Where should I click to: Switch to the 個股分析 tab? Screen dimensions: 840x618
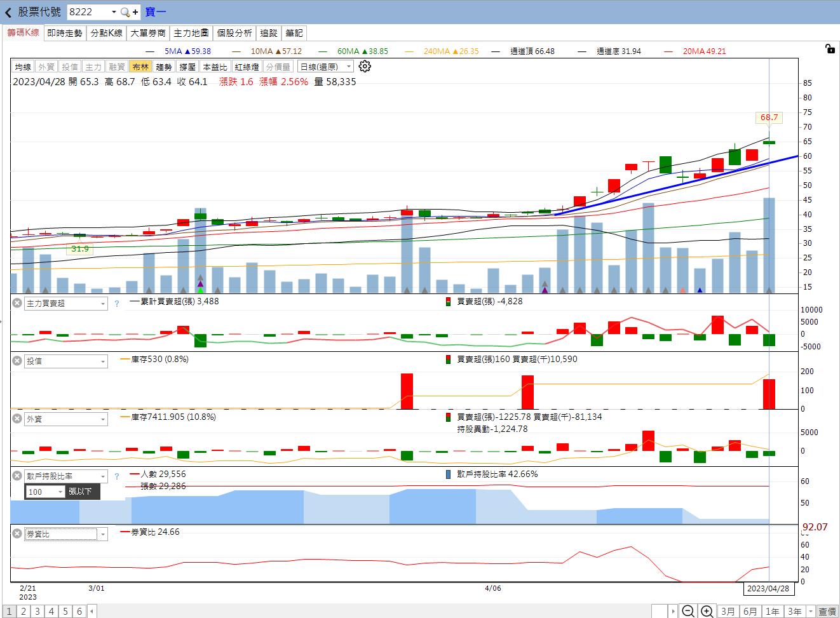(234, 33)
